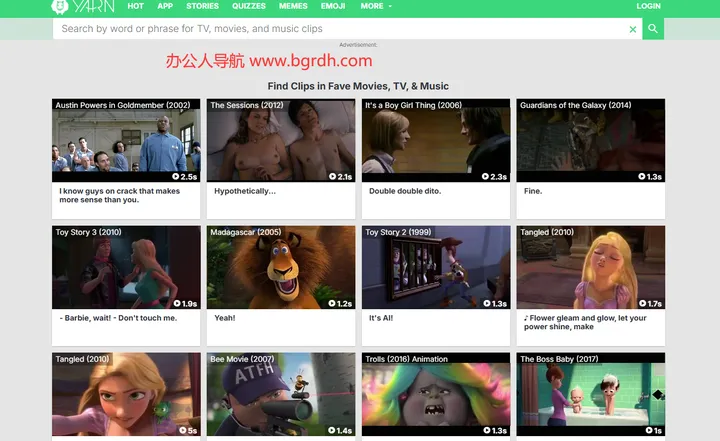This screenshot has height=441, width=720.
Task: Play icon on Toy Story 3 1.9s clip
Action: pos(177,303)
